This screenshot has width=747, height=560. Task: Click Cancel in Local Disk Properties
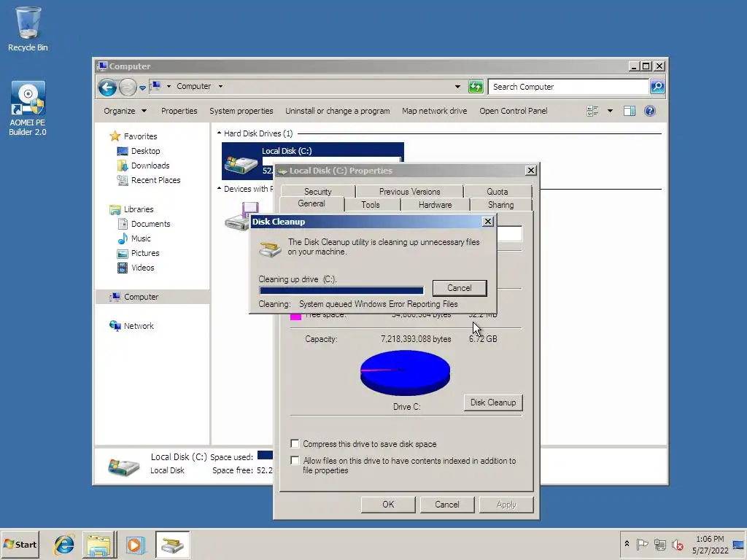point(447,505)
